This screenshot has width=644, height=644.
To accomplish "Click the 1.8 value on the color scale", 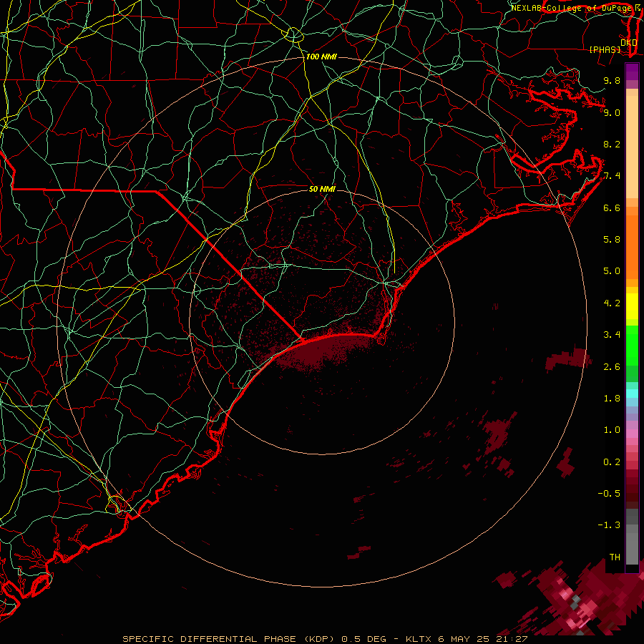I will pyautogui.click(x=612, y=399).
